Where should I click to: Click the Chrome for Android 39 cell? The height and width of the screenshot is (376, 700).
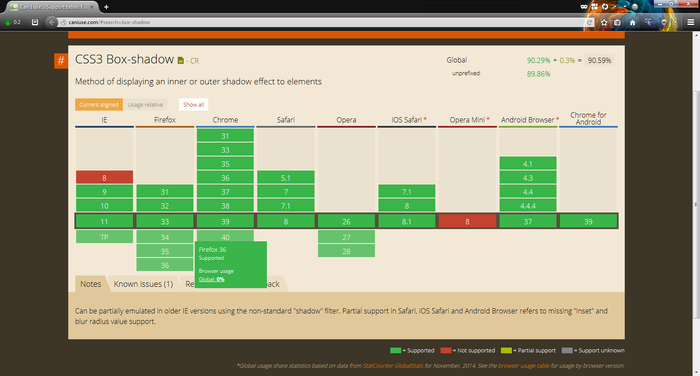pyautogui.click(x=588, y=221)
